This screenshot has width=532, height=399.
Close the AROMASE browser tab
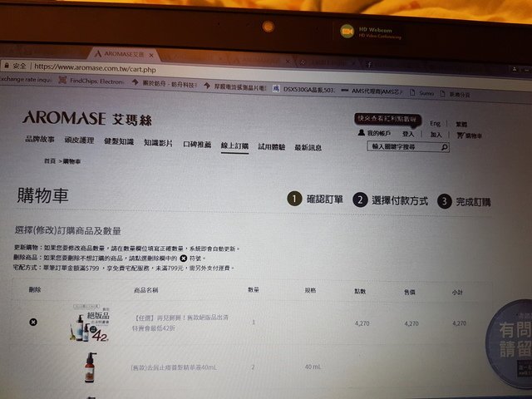tap(151, 56)
